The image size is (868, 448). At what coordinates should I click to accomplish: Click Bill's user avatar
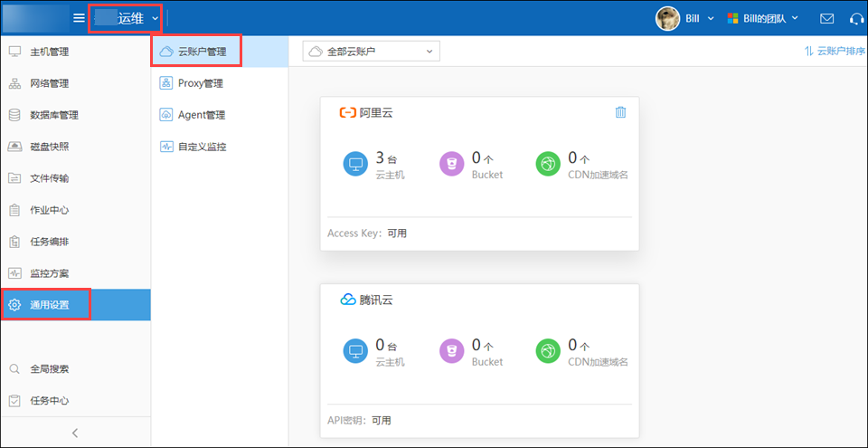pos(667,18)
